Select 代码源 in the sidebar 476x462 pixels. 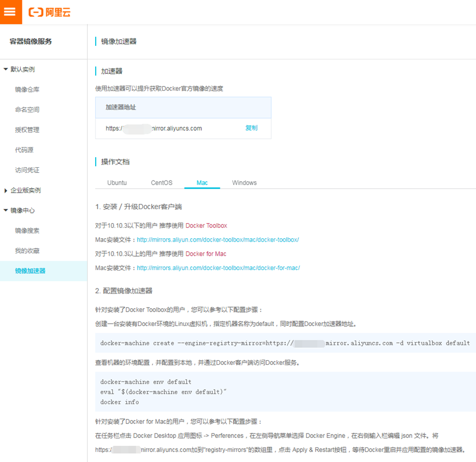coord(24,150)
